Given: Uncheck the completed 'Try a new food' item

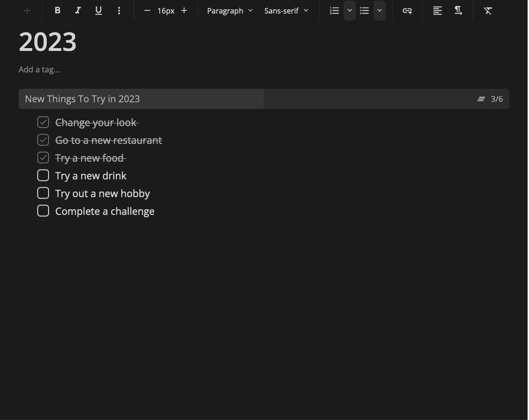Looking at the screenshot, I should pos(43,157).
